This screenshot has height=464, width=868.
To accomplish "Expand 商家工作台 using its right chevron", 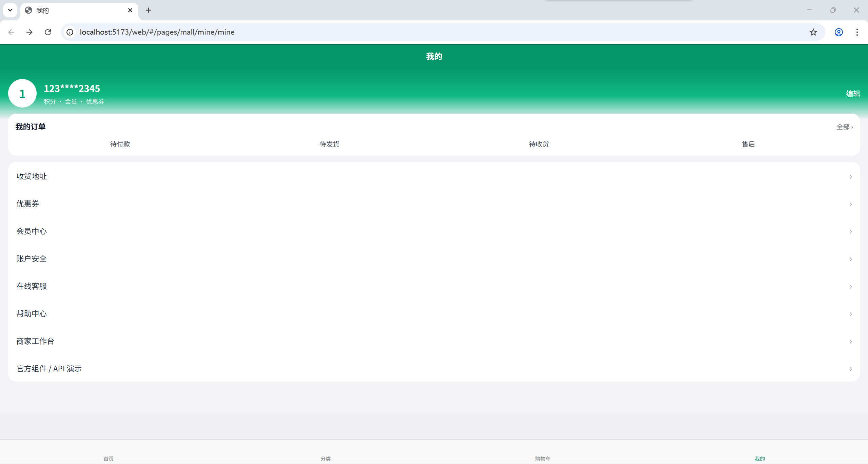I will (x=850, y=342).
